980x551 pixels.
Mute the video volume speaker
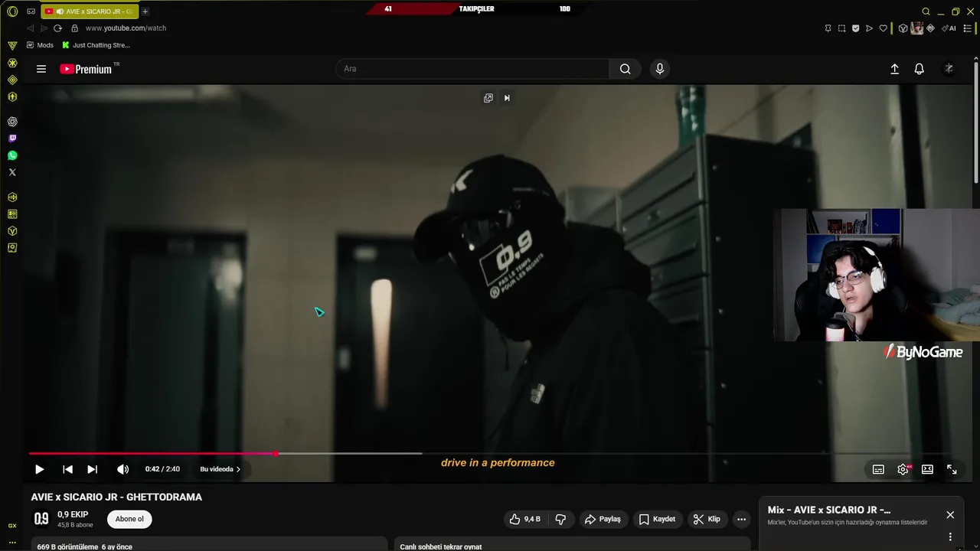(x=122, y=469)
